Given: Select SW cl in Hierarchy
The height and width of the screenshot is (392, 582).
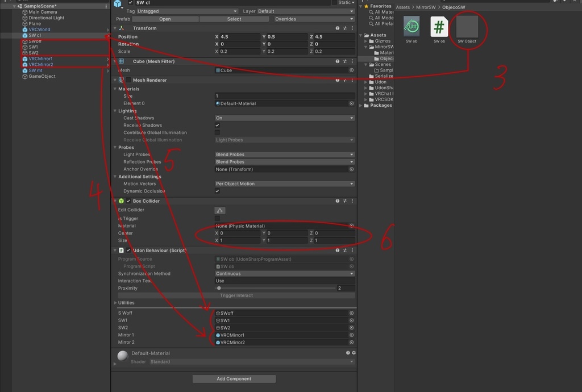Looking at the screenshot, I should (35, 35).
